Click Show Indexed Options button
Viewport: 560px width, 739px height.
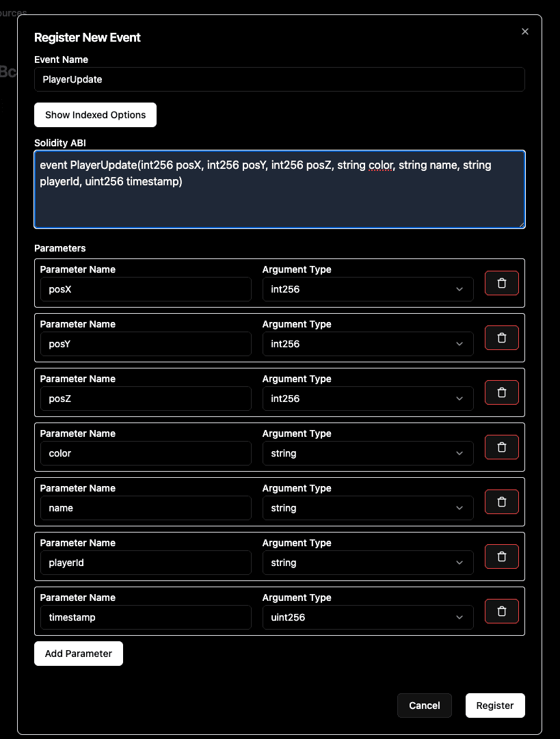click(x=95, y=115)
